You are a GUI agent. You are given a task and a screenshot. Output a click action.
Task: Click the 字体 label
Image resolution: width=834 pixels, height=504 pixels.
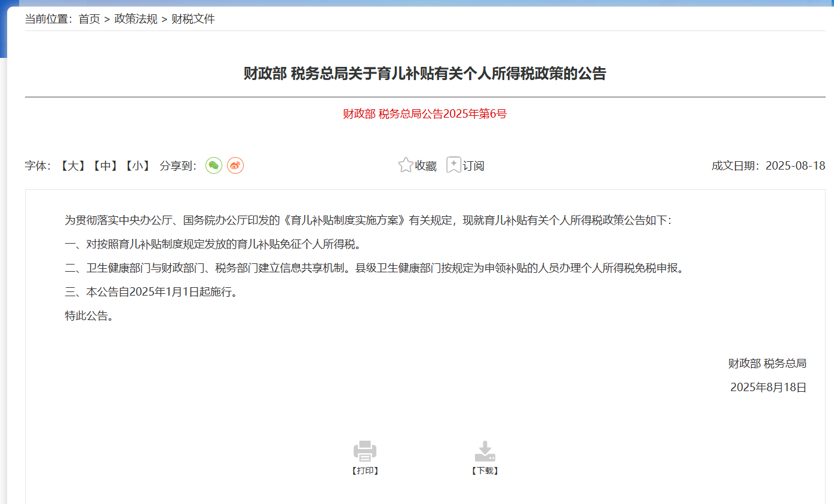(39, 166)
